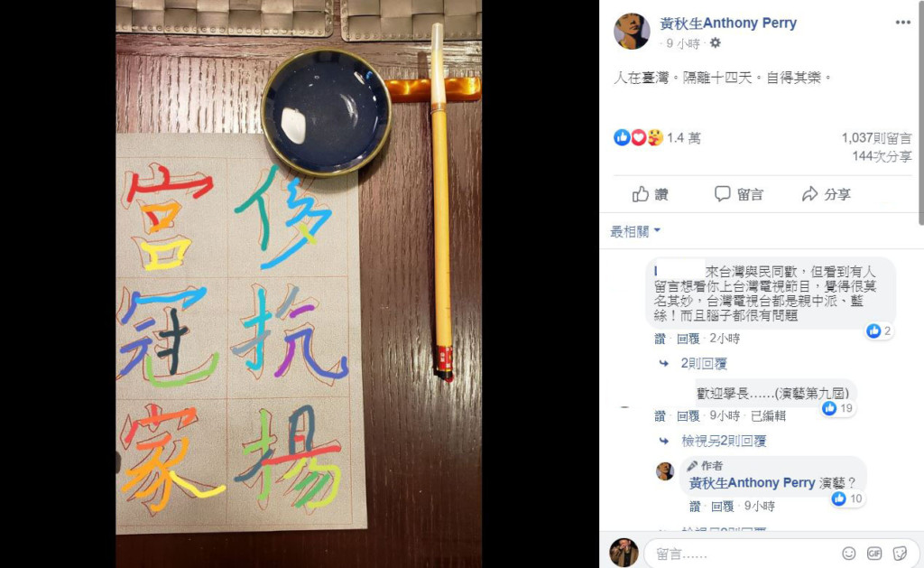Click 讚 under the author's 演藝？ reply
Screen dimensions: 924x568
[695, 506]
